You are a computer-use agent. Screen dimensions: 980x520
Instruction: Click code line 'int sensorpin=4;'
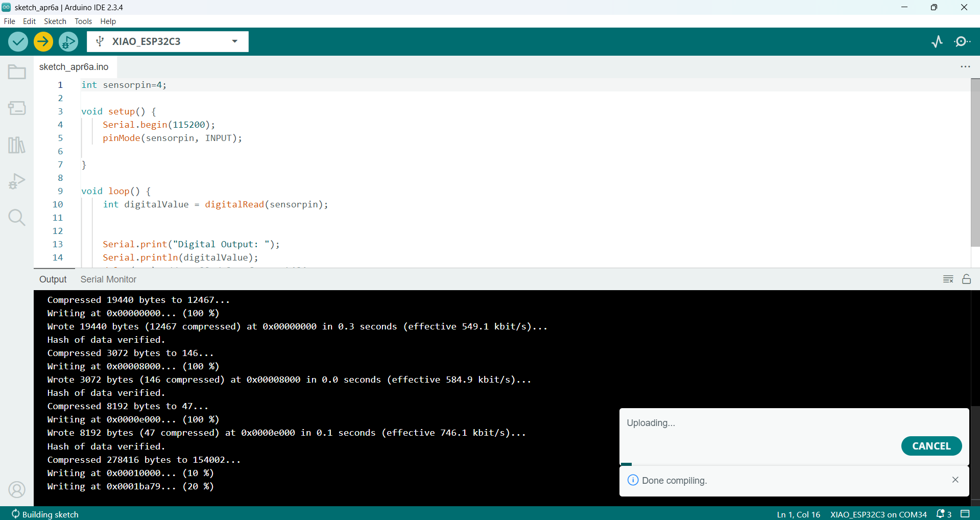coord(124,85)
